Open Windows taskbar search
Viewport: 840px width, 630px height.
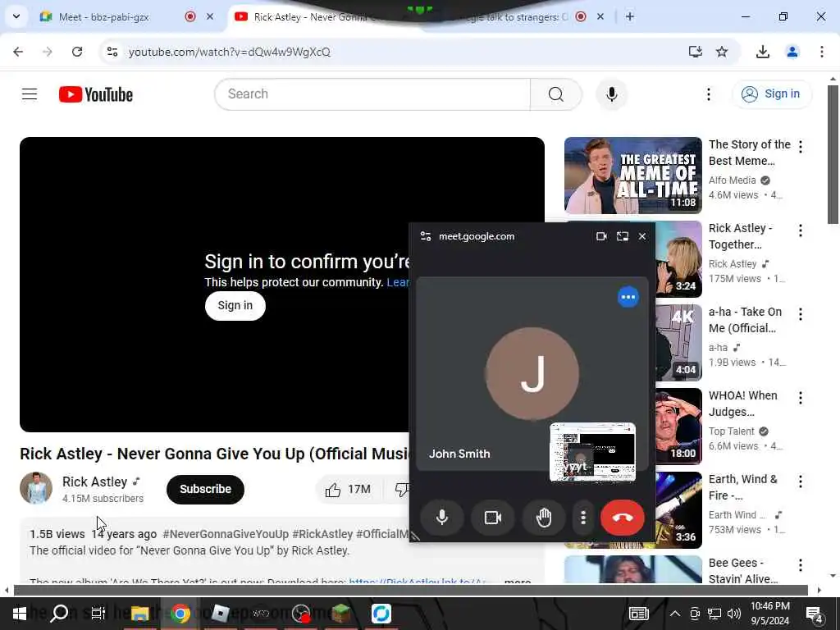(59, 614)
